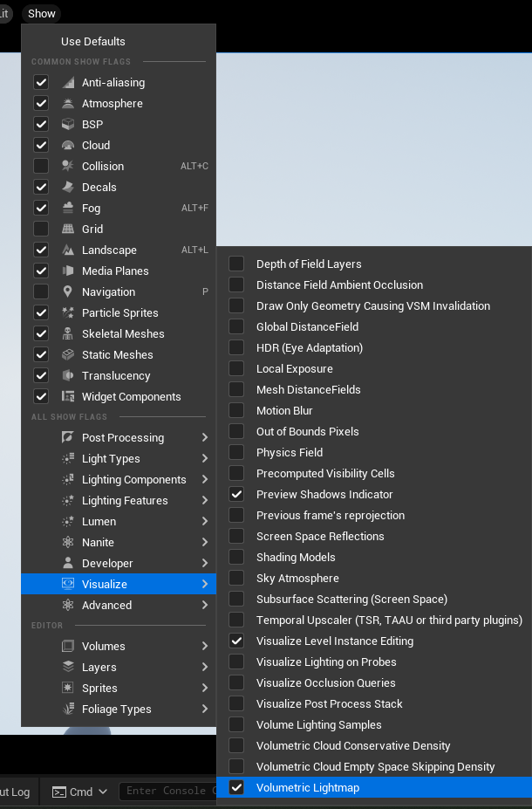
Task: Open the Output Log button
Action: 15,792
